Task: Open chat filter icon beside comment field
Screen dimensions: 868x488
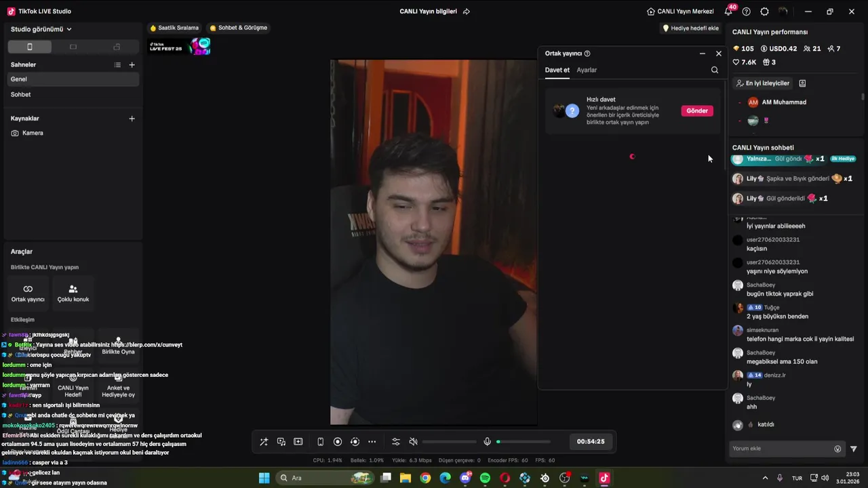Action: 854,449
